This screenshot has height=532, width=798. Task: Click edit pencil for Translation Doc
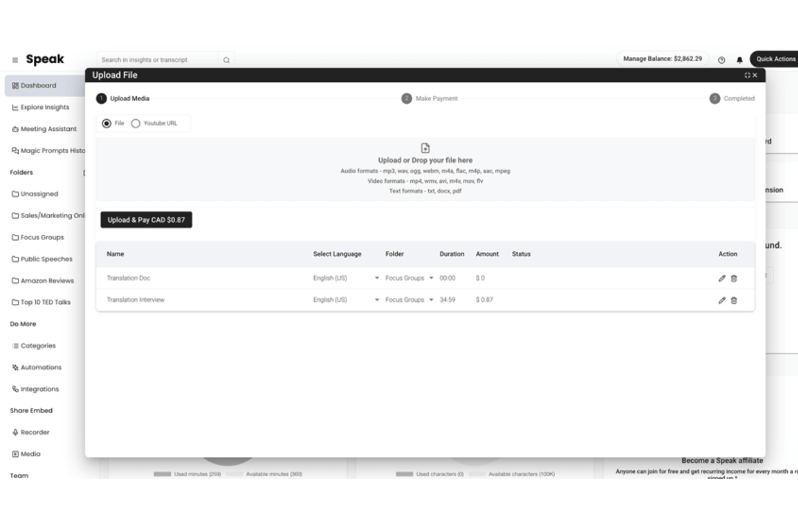(x=722, y=279)
